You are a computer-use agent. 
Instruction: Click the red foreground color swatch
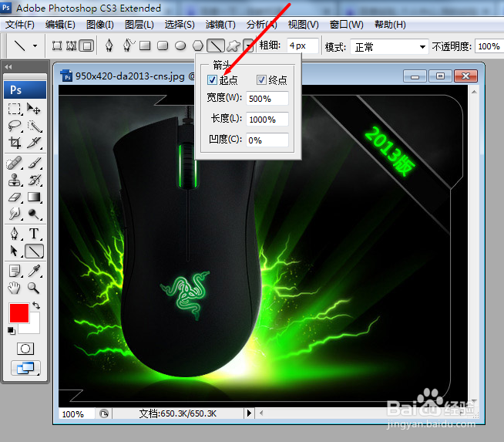point(19,313)
